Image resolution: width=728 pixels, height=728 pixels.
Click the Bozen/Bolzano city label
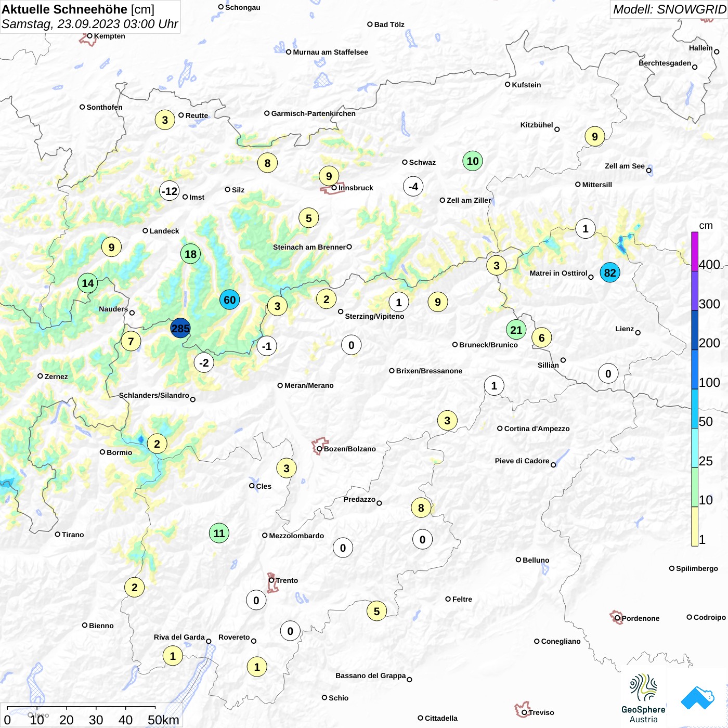[349, 449]
